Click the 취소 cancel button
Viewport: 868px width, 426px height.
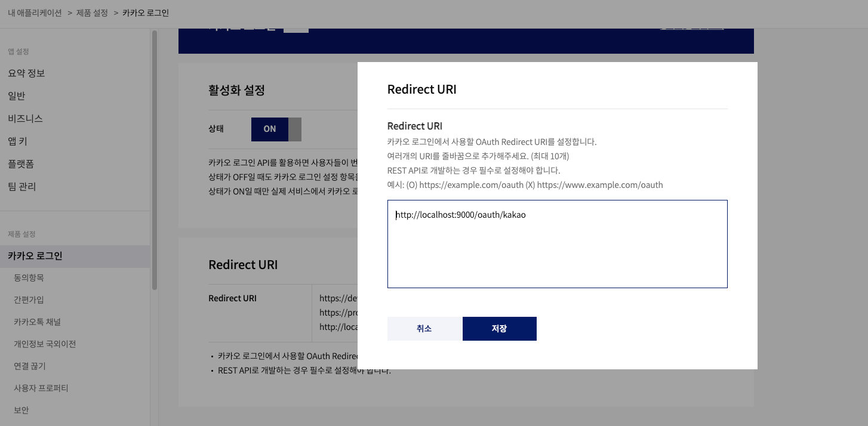pos(424,329)
